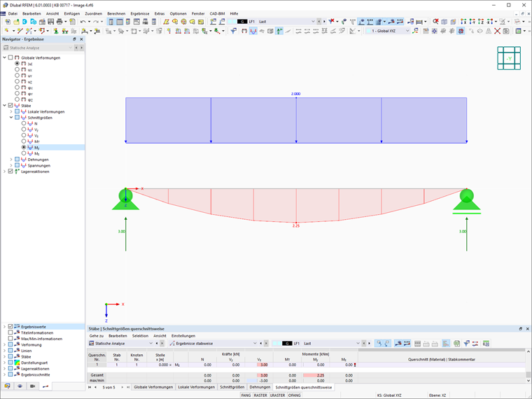This screenshot has height=399, width=532.
Task: Open the Ergebnisse menu
Action: point(140,13)
